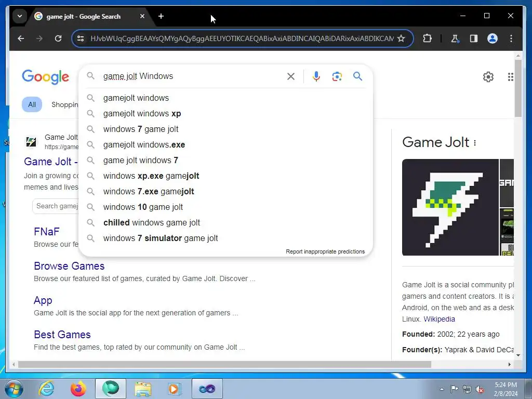The width and height of the screenshot is (532, 399).
Task: View site information icon in address bar
Action: tap(81, 38)
